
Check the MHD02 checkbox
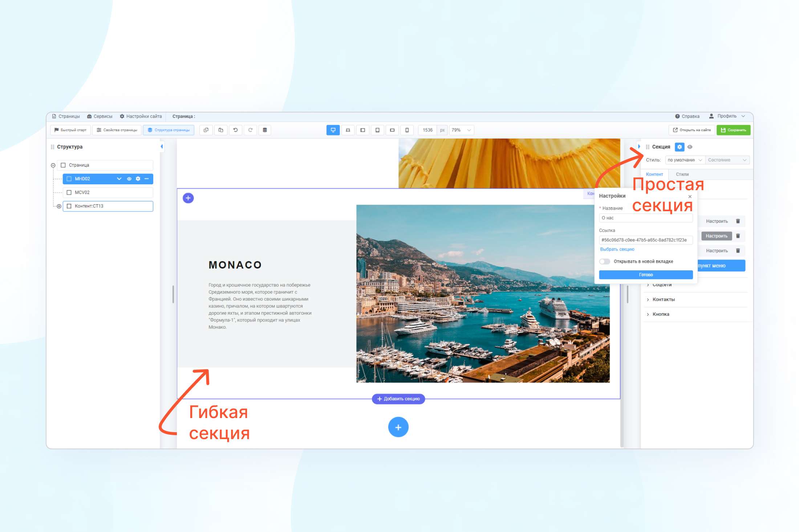[69, 179]
